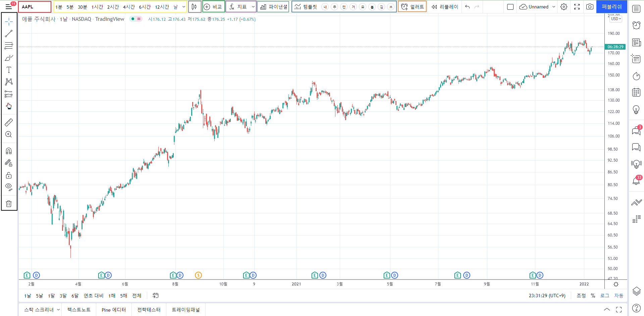Toggle the 로그 log scale
Viewport: 644px width, 316px height.
pyautogui.click(x=605, y=296)
